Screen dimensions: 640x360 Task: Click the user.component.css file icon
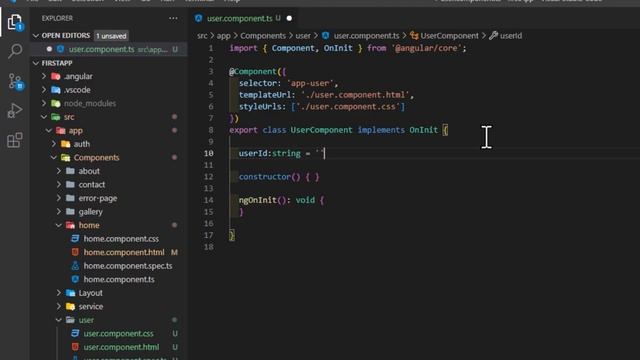coord(75,333)
